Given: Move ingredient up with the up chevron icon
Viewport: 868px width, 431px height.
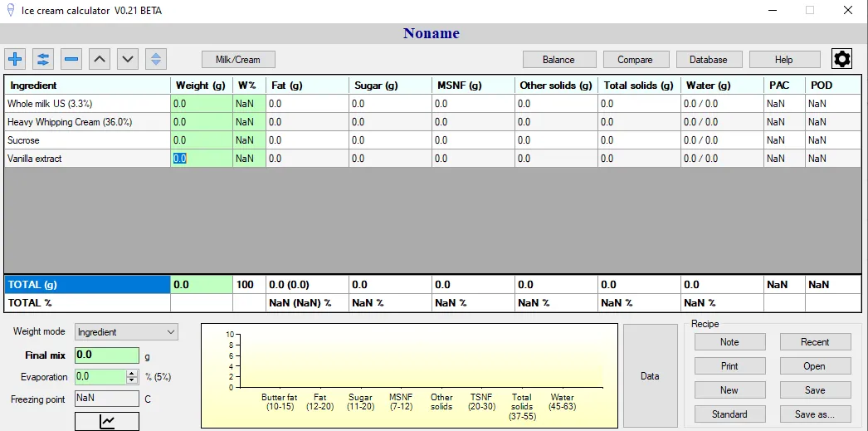Looking at the screenshot, I should click(100, 59).
